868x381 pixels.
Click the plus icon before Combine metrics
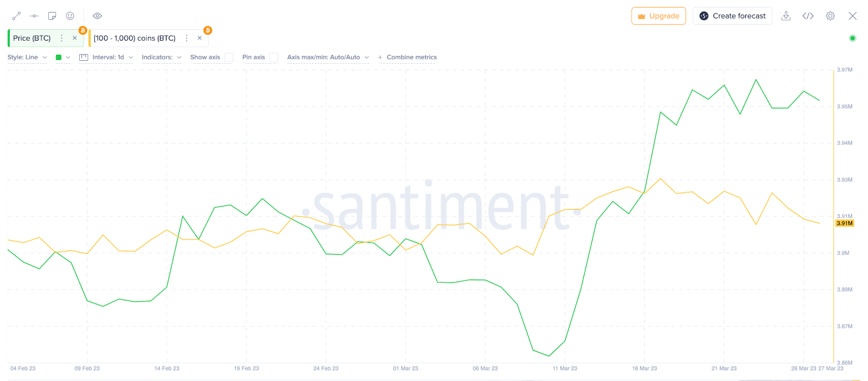tap(380, 57)
